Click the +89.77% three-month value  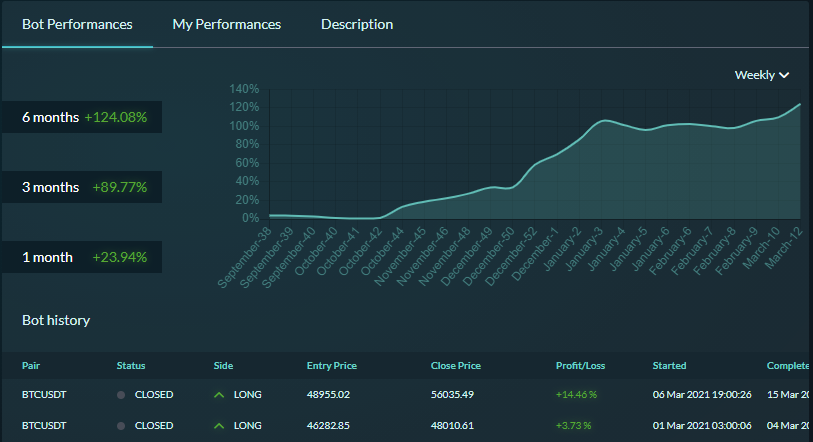coord(120,187)
